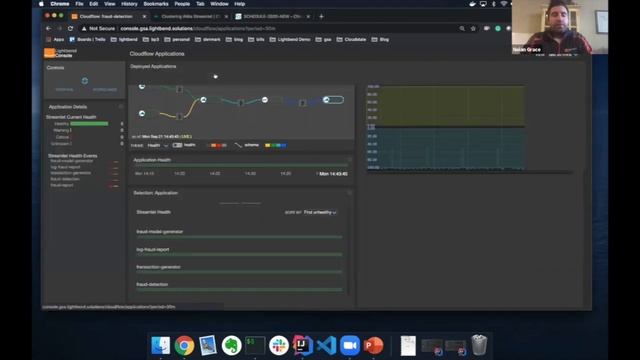Open IntelliJ IDEA from the Dock
Viewport: 640px width, 360px height.
pyautogui.click(x=302, y=345)
